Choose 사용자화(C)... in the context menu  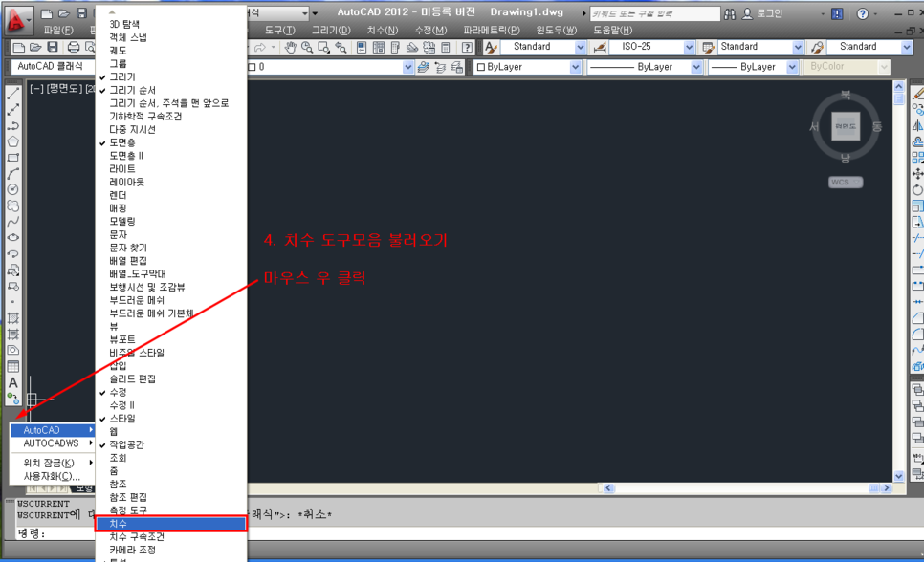pos(53,476)
